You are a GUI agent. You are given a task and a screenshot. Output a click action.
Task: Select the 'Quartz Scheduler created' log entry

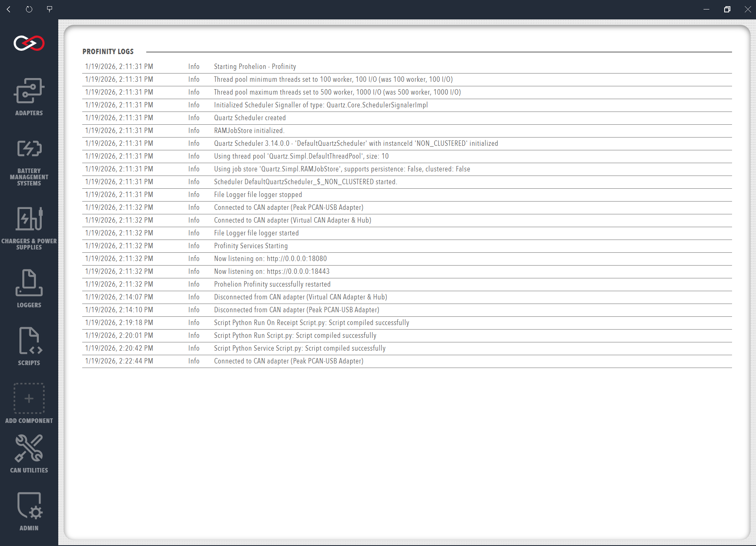(x=407, y=118)
